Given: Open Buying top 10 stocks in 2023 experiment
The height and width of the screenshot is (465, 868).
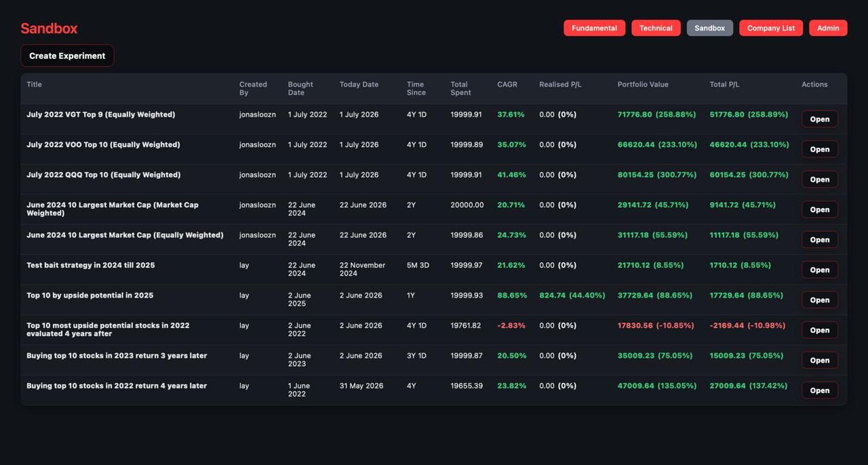Looking at the screenshot, I should tap(819, 361).
